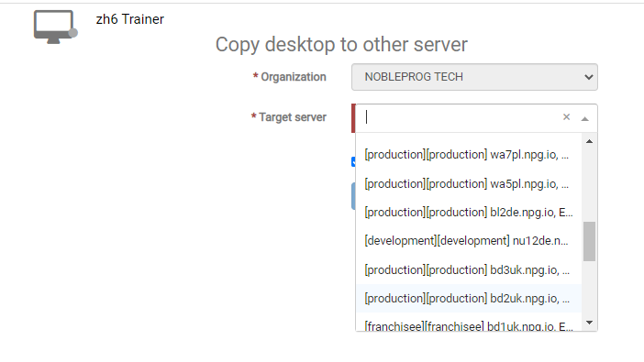644x362 pixels.
Task: Click the dropdown list scroll up arrow
Action: click(x=589, y=141)
